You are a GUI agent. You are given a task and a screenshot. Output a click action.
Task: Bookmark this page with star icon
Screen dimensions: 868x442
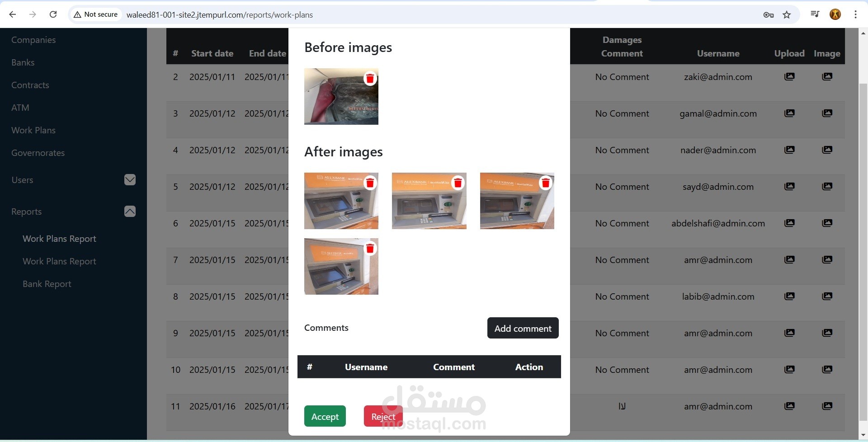coord(787,15)
